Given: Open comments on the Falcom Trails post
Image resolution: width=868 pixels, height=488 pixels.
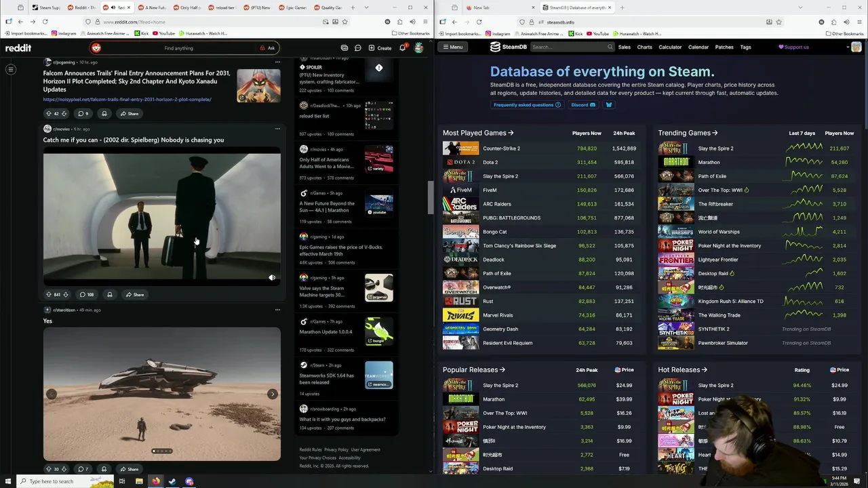Looking at the screenshot, I should 83,113.
